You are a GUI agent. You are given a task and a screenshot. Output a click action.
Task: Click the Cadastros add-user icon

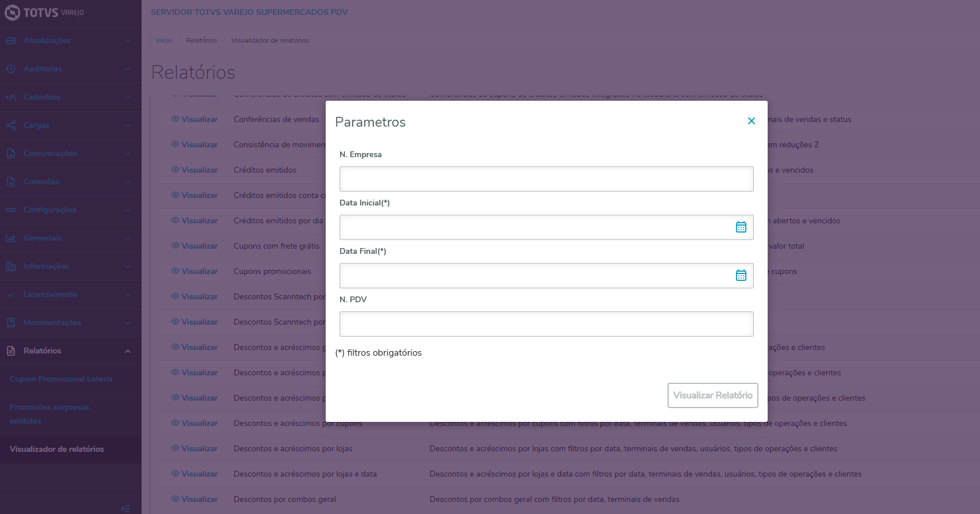pos(11,97)
